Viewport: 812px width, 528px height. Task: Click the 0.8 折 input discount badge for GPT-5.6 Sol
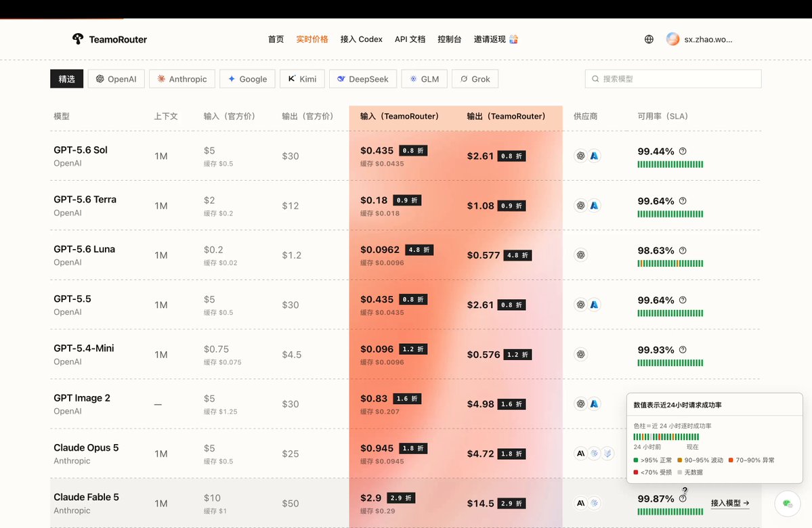[413, 151]
